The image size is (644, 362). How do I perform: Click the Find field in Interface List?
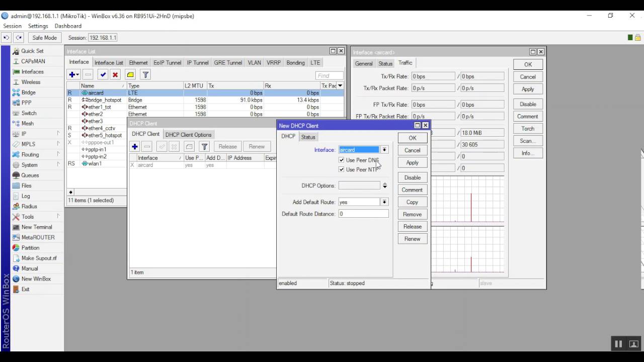click(x=330, y=75)
